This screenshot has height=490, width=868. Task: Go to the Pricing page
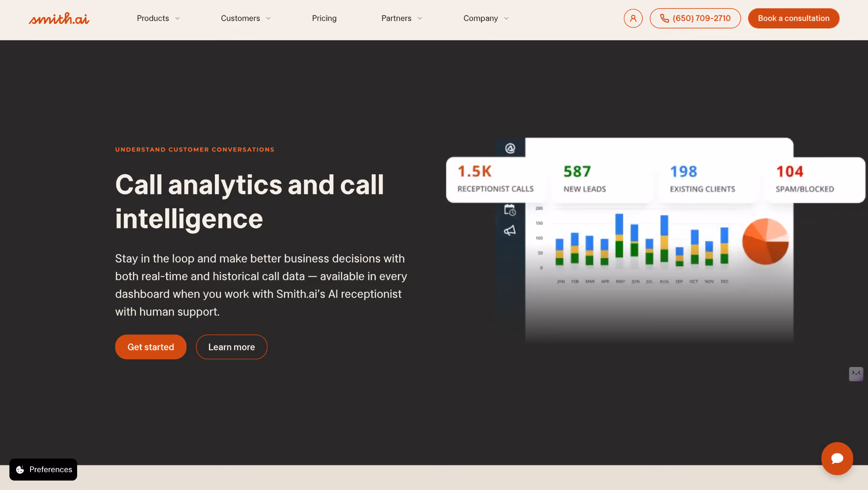pos(324,18)
